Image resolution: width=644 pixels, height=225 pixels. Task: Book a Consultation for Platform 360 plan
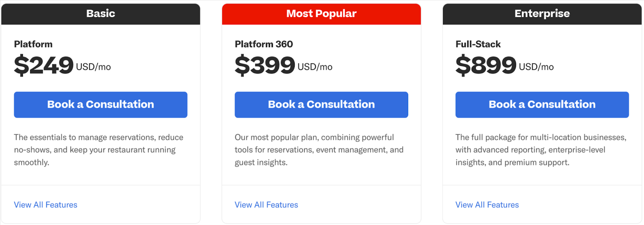pyautogui.click(x=321, y=104)
